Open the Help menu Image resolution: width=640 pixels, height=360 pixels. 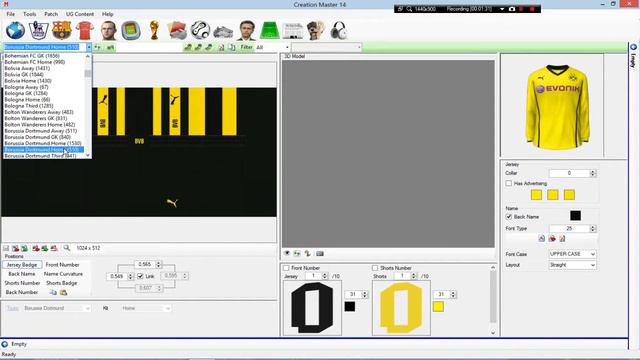108,14
